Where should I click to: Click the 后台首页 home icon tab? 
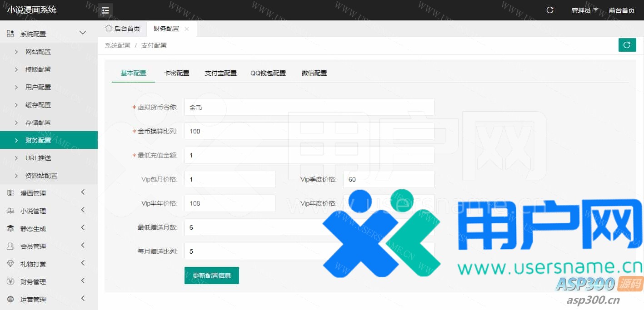pyautogui.click(x=122, y=29)
